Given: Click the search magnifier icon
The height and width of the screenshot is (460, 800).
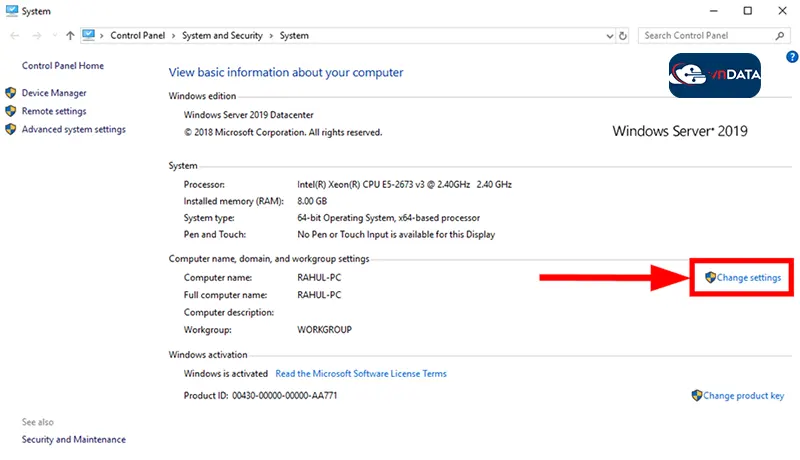Looking at the screenshot, I should coord(780,36).
